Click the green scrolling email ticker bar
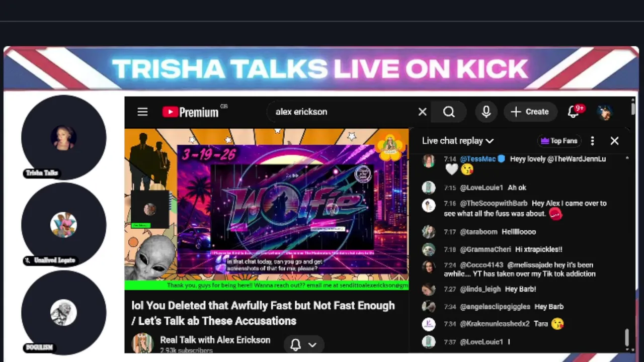The height and width of the screenshot is (362, 644). 267,285
